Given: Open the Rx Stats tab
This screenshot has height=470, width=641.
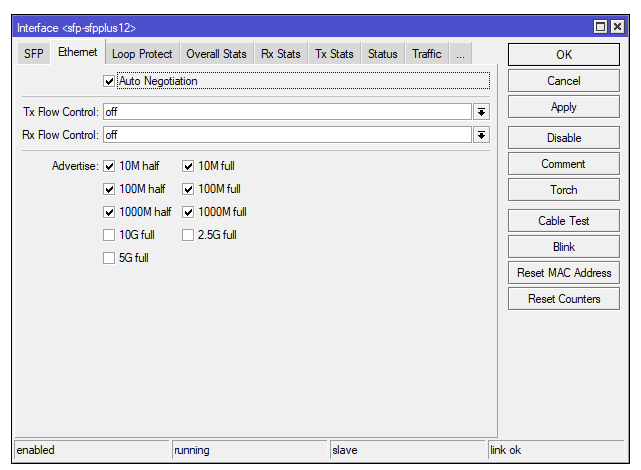Looking at the screenshot, I should tap(281, 54).
